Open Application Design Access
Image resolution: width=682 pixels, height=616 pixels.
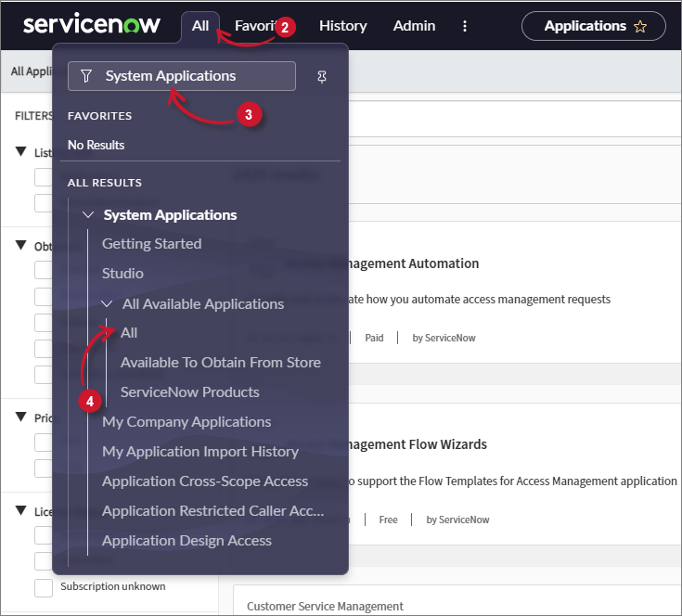(187, 540)
